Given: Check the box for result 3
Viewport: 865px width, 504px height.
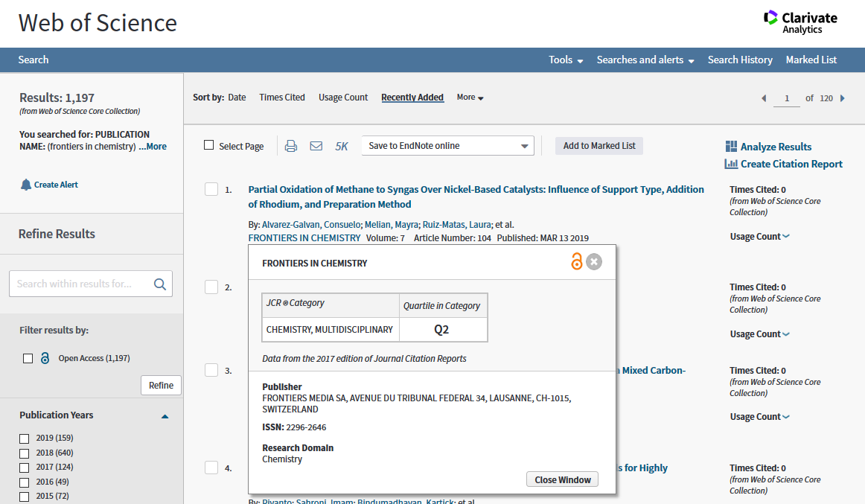Looking at the screenshot, I should [211, 370].
